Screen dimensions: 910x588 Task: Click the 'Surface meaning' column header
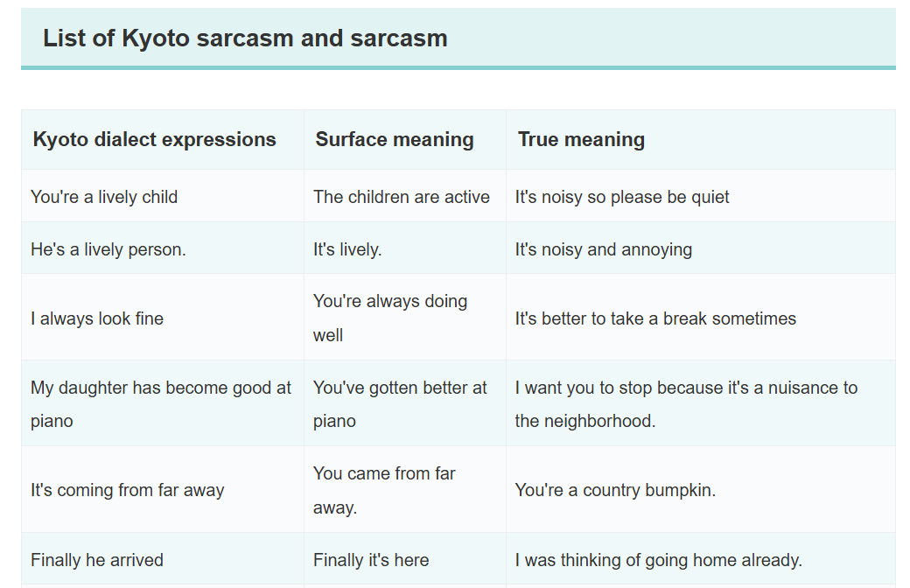(x=405, y=139)
